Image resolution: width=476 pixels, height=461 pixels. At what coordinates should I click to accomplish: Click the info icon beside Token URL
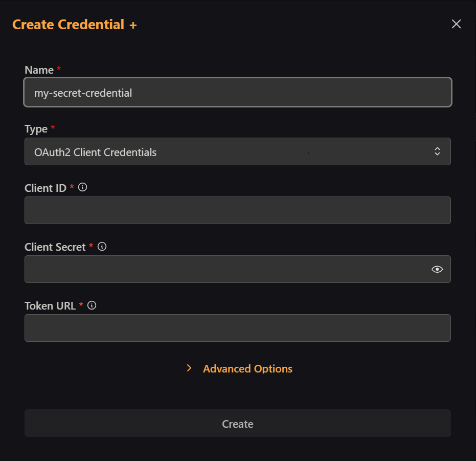[x=92, y=305]
